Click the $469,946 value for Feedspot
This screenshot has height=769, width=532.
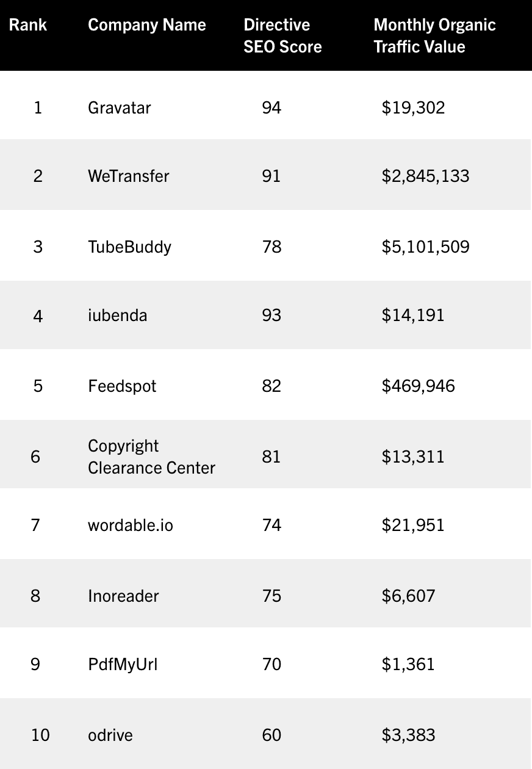419,386
